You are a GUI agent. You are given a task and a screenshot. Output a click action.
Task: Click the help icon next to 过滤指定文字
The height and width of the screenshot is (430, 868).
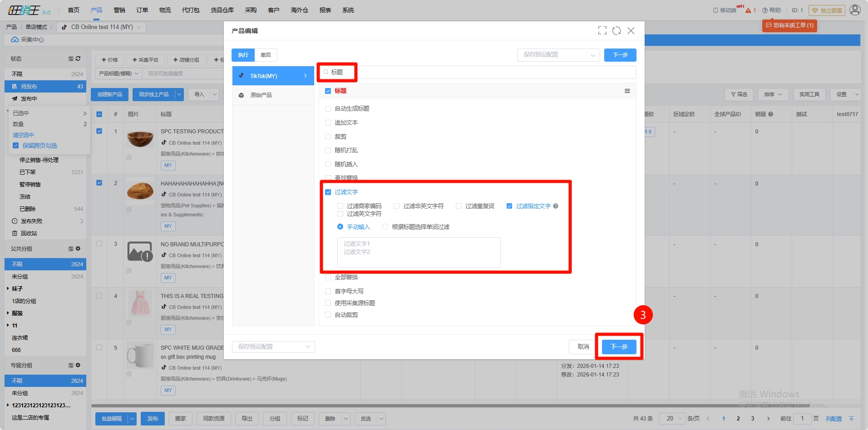556,206
